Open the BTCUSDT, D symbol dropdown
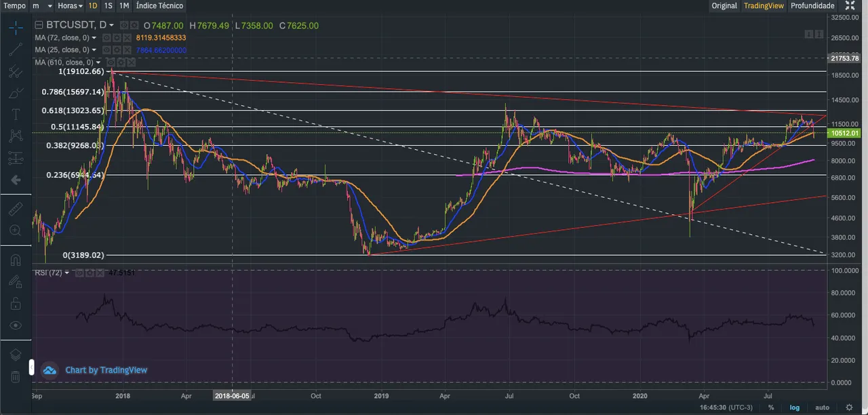Screen dimensions: 868x415 111,25
